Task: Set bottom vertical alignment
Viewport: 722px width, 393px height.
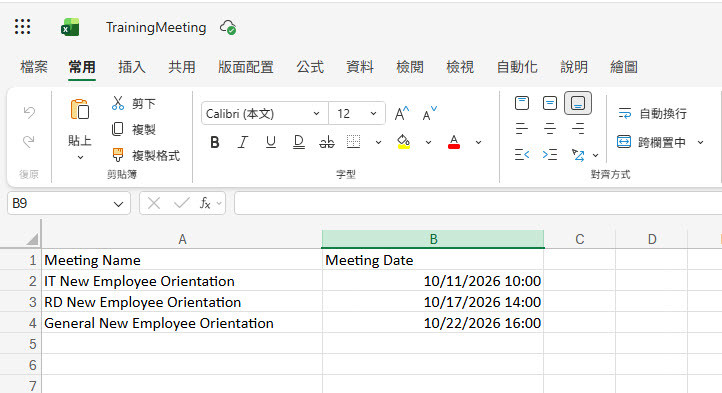Action: [x=578, y=103]
